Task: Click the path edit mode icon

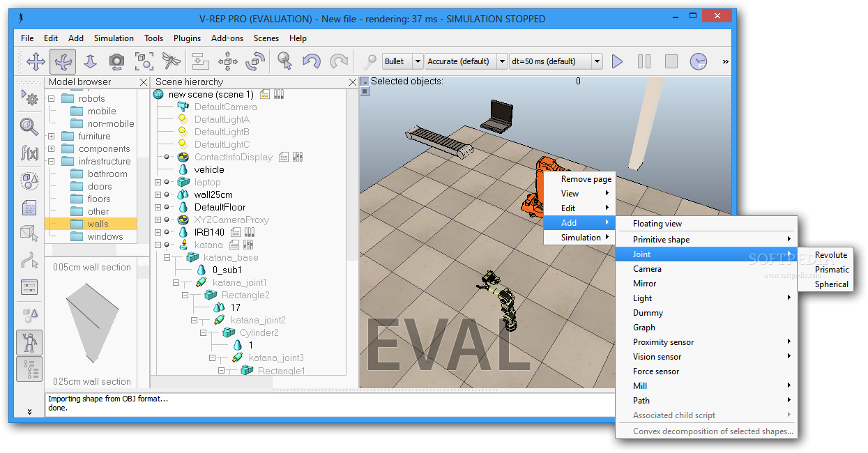Action: point(29,261)
